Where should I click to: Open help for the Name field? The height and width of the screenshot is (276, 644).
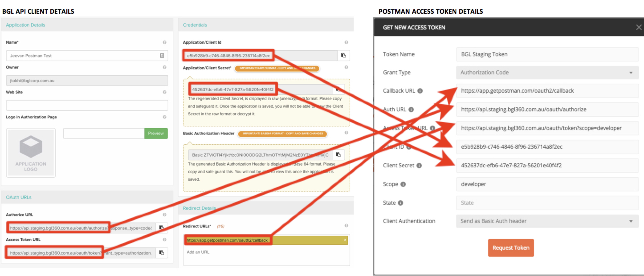pos(165,42)
